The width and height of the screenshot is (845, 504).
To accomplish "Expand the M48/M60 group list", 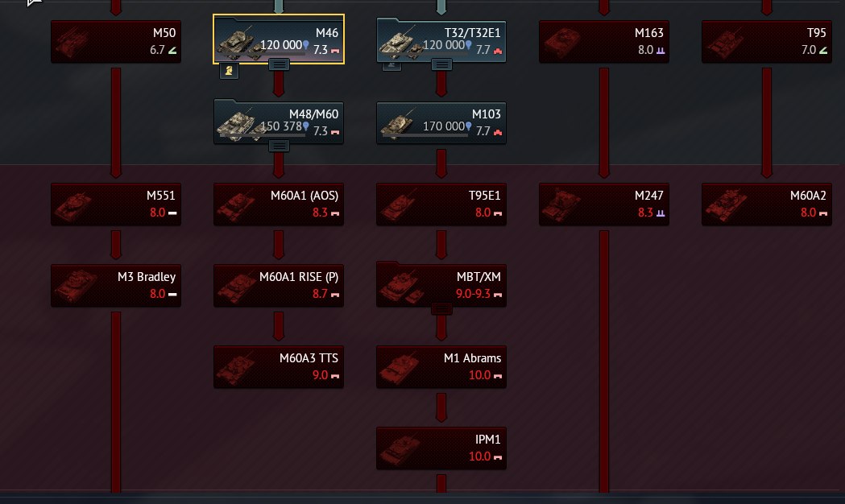I will click(279, 146).
